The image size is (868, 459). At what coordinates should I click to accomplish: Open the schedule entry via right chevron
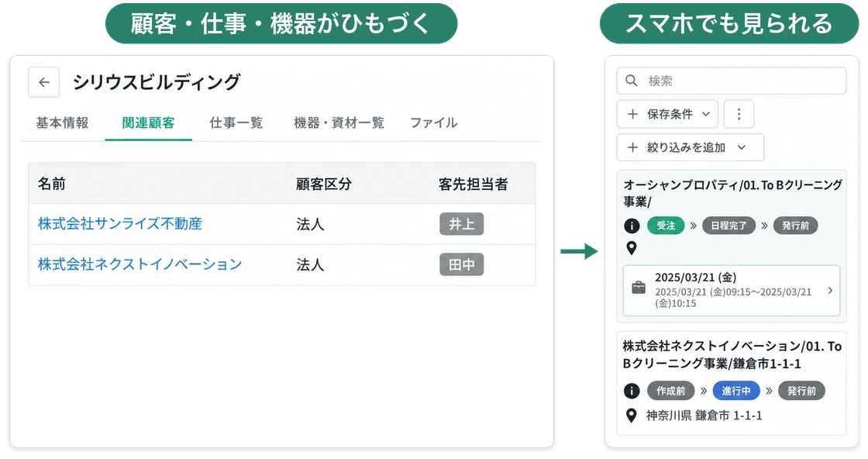pos(830,290)
